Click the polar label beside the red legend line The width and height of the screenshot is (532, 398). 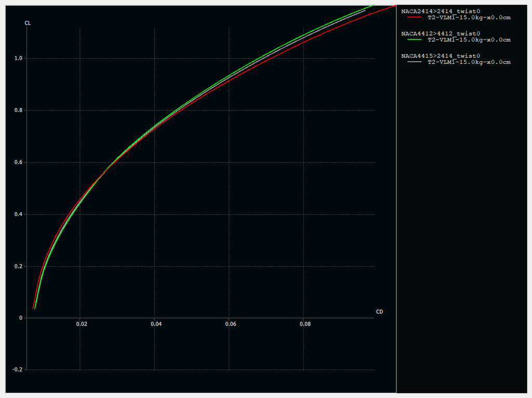point(469,18)
